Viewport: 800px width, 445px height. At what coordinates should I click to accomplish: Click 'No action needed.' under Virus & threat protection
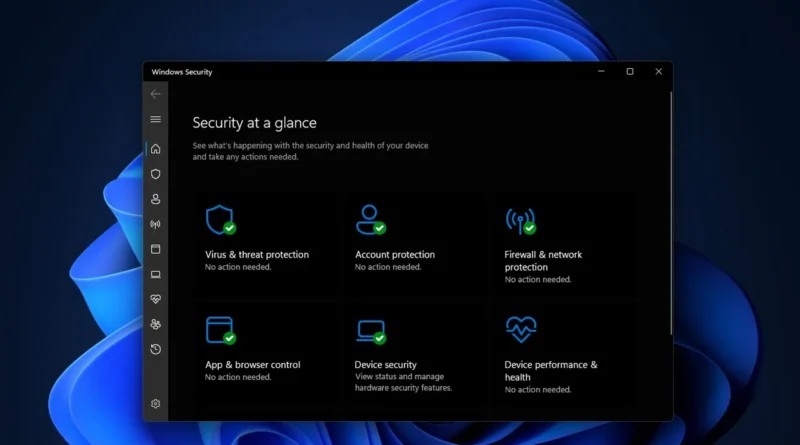(x=238, y=267)
